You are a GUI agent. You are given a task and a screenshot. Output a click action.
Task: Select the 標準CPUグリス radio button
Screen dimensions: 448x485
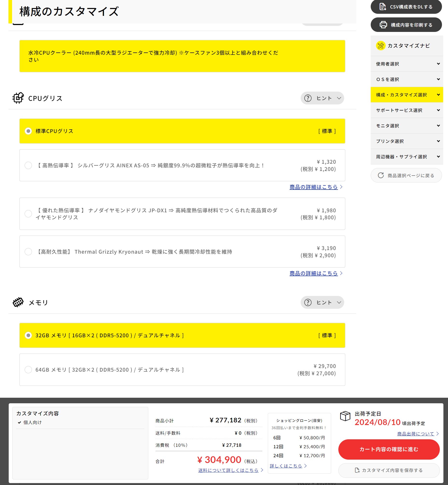coord(28,131)
